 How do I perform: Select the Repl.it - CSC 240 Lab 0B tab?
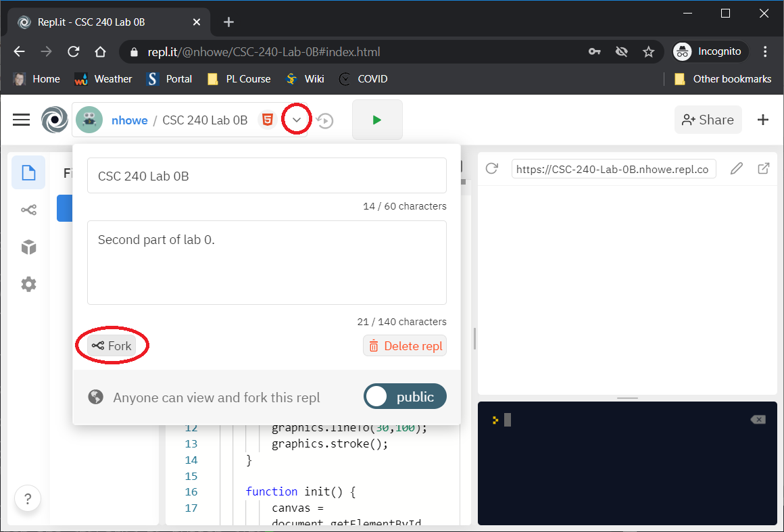tap(109, 22)
